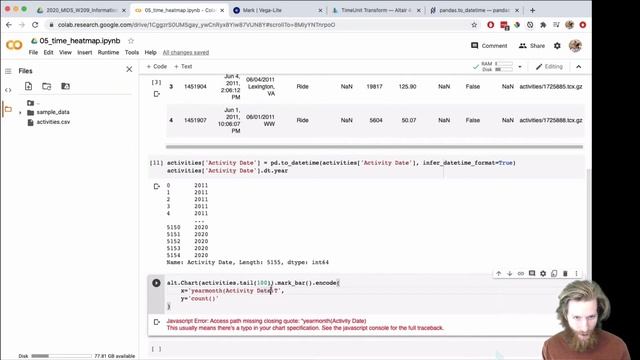Open cell settings gear in cell toolbar
This screenshot has width=640, height=360.
[543, 273]
